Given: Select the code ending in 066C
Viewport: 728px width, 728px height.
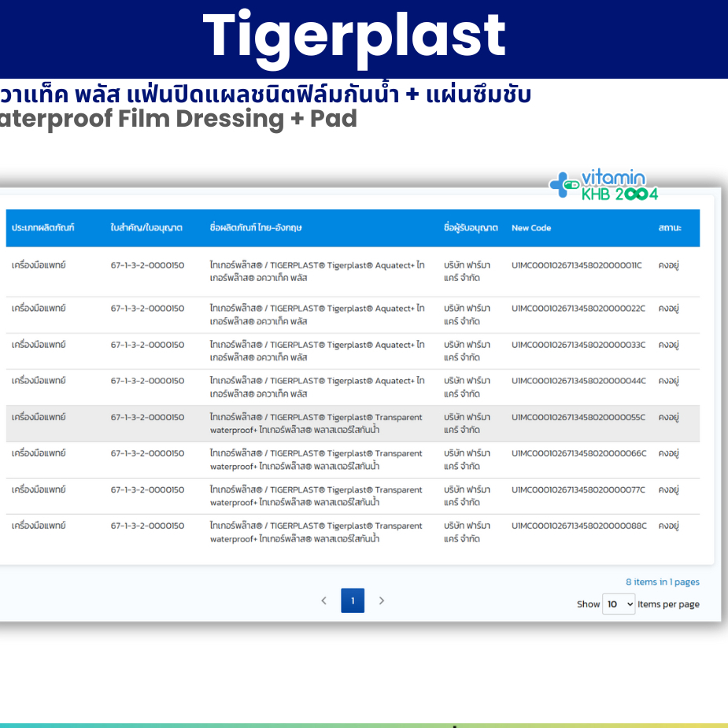Looking at the screenshot, I should (578, 453).
